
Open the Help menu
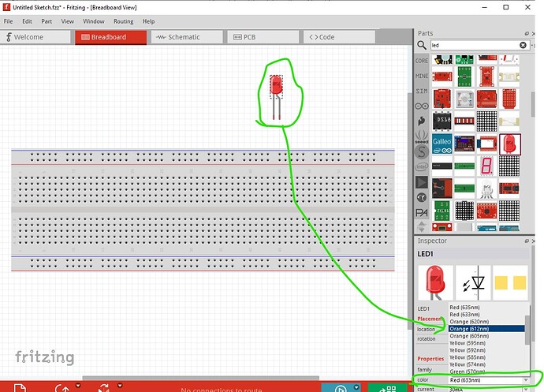coord(148,21)
